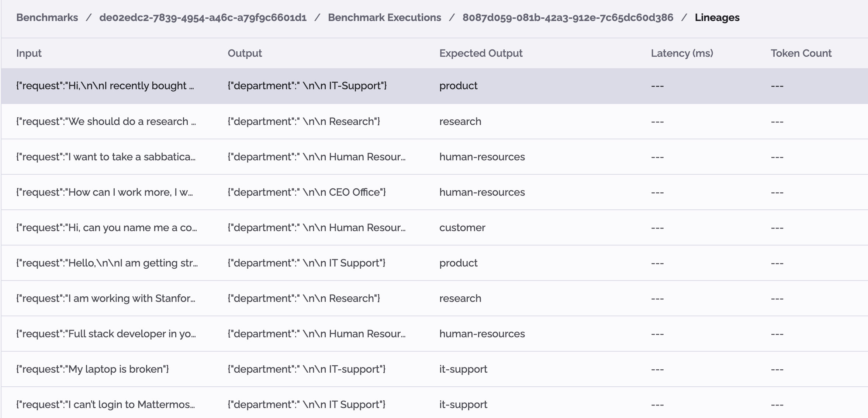The image size is (868, 418).
Task: Click the Input column header
Action: pyautogui.click(x=29, y=53)
